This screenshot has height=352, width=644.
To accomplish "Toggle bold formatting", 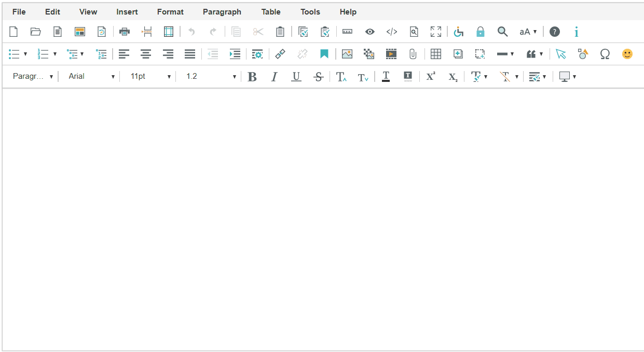I will pyautogui.click(x=252, y=77).
